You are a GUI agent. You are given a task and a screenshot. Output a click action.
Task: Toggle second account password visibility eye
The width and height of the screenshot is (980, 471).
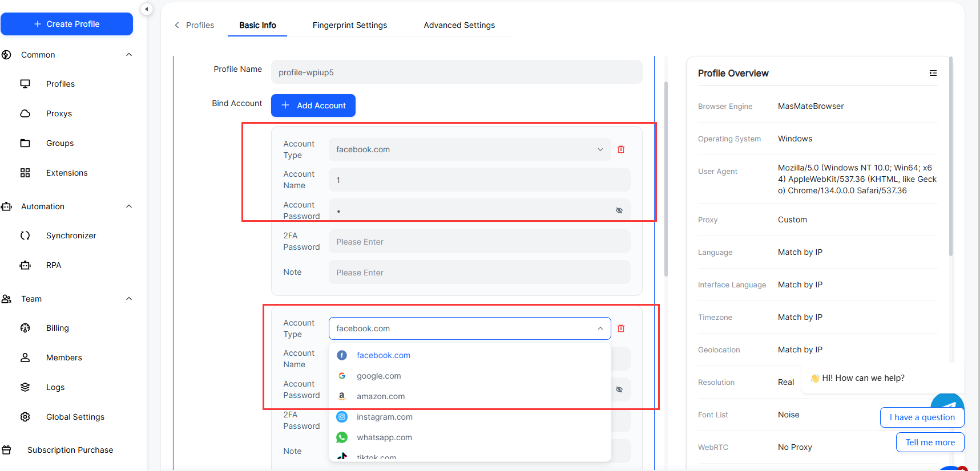pyautogui.click(x=619, y=390)
